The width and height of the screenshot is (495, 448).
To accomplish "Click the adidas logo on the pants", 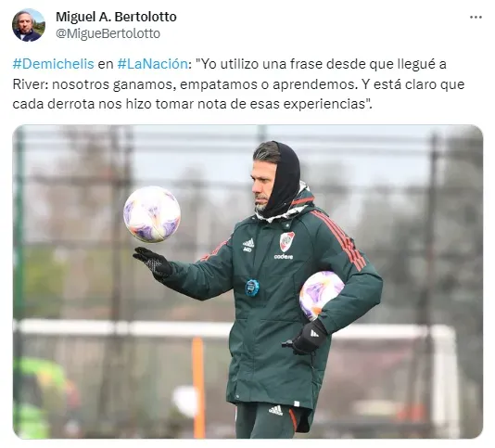I will point(275,410).
